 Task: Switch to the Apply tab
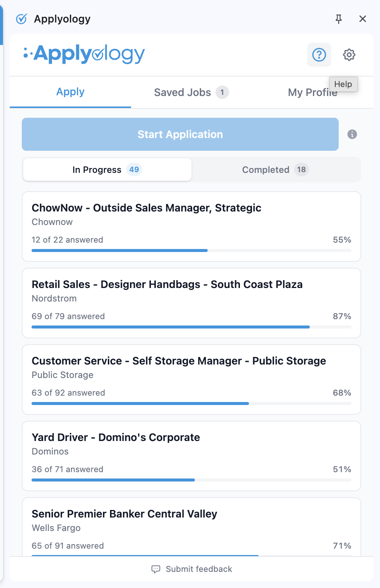tap(70, 92)
